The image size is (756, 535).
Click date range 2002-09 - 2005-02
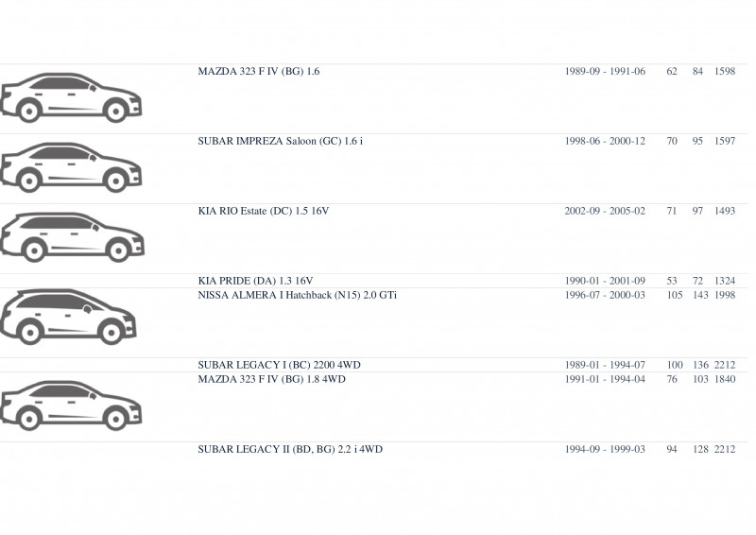click(605, 212)
